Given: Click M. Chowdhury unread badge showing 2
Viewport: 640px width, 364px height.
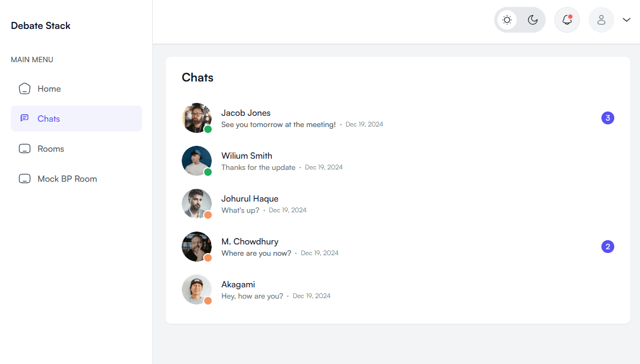Looking at the screenshot, I should coord(607,247).
